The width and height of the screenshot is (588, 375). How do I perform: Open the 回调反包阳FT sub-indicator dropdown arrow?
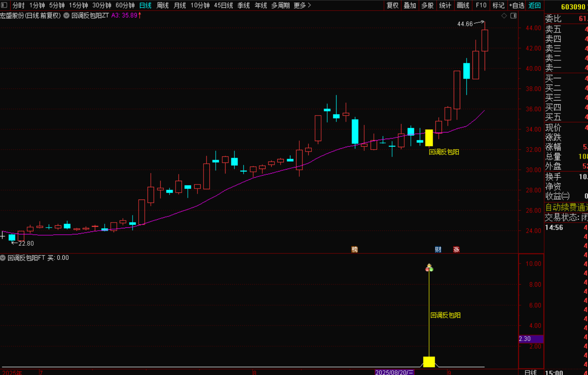click(3, 258)
